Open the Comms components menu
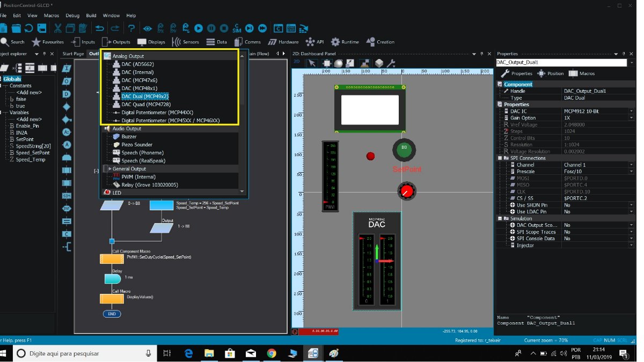The height and width of the screenshot is (362, 644). point(247,42)
